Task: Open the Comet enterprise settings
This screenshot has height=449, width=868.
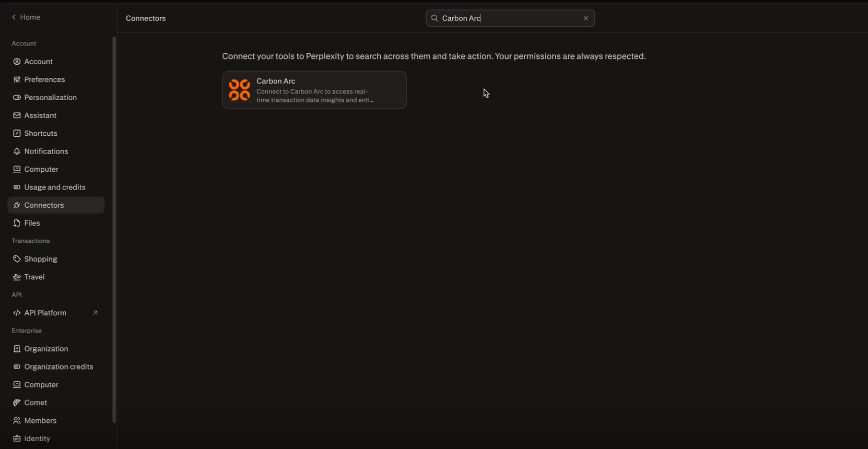Action: pos(56,403)
